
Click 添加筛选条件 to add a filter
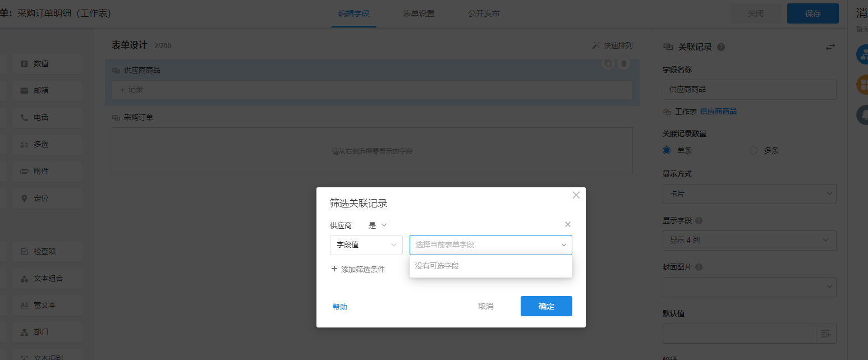click(358, 269)
